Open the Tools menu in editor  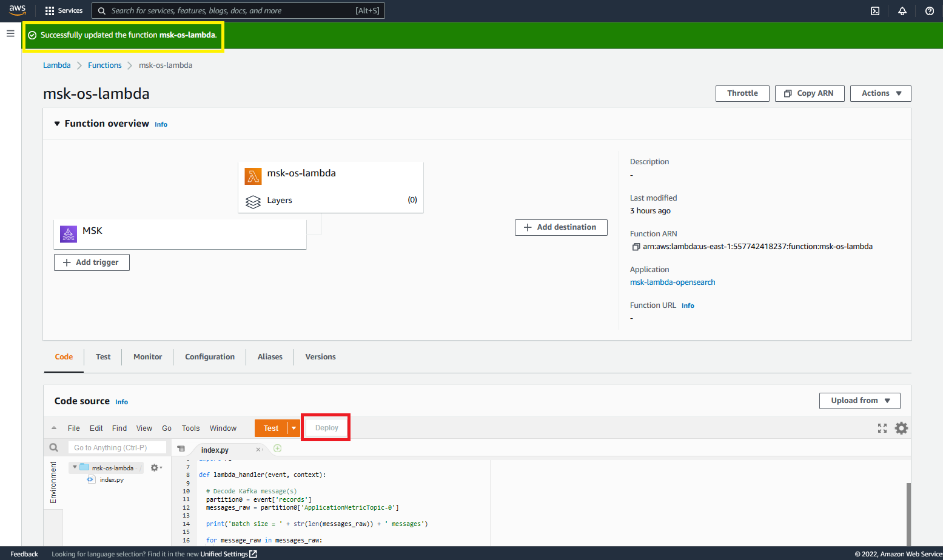point(190,428)
